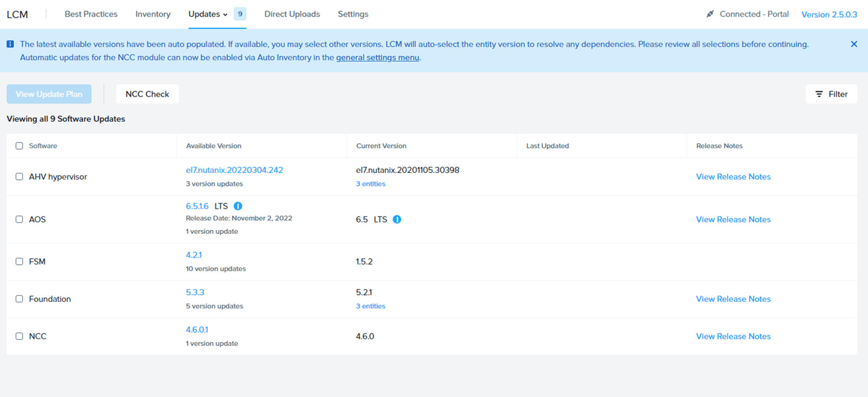Open the 3 entities link for Foundation
Viewport: 868px width, 397px height.
click(371, 306)
